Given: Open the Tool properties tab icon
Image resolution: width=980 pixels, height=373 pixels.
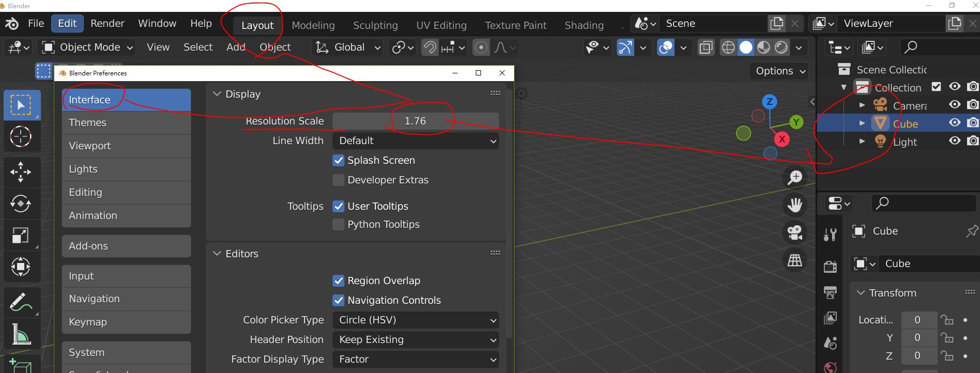Looking at the screenshot, I should (830, 235).
